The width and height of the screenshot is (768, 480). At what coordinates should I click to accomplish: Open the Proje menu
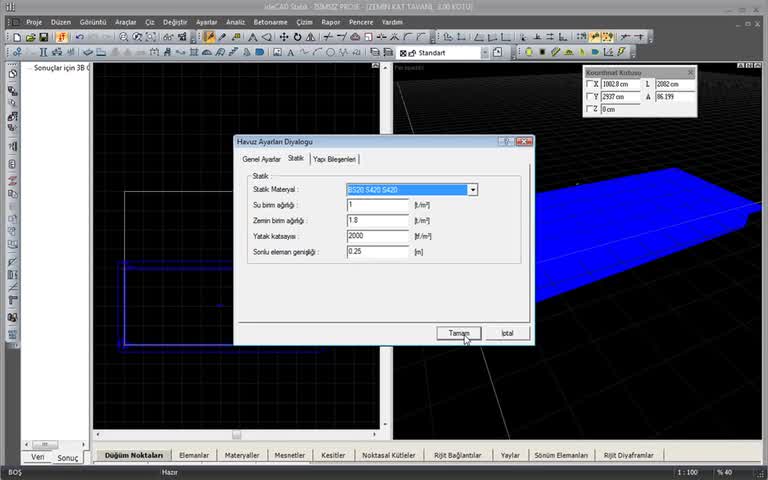[34, 22]
